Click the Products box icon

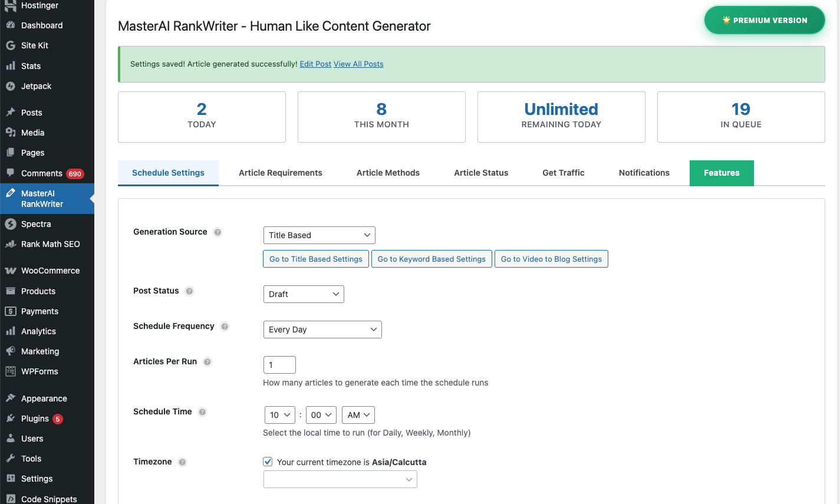click(x=11, y=291)
